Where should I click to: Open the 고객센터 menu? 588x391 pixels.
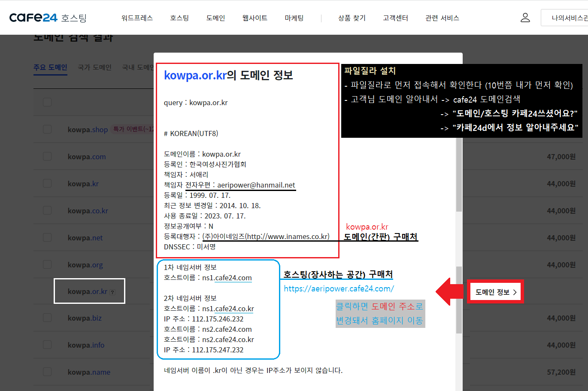point(396,18)
